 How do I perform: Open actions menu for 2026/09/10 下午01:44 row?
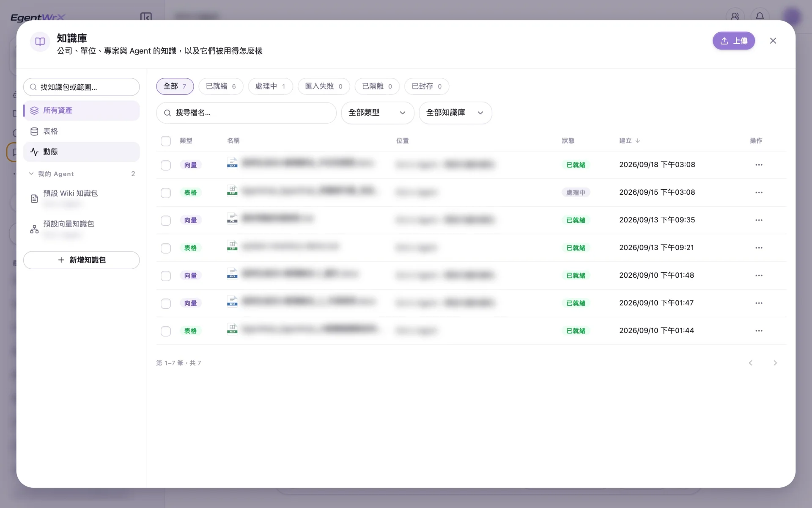[759, 331]
